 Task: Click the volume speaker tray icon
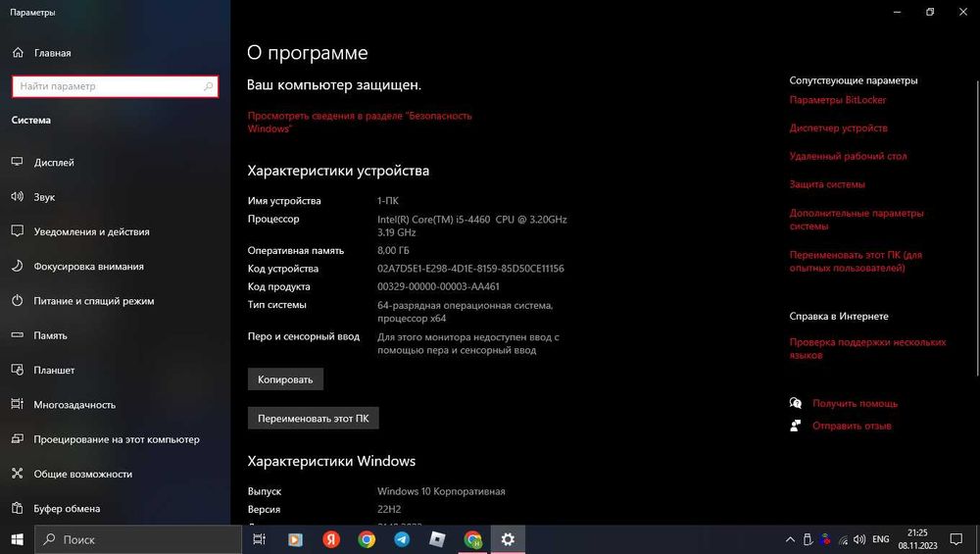[x=859, y=539]
